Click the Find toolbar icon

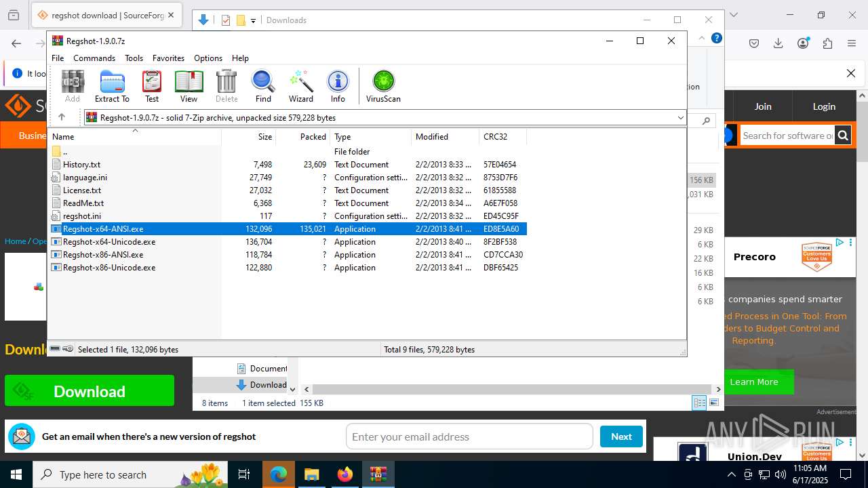click(x=263, y=86)
